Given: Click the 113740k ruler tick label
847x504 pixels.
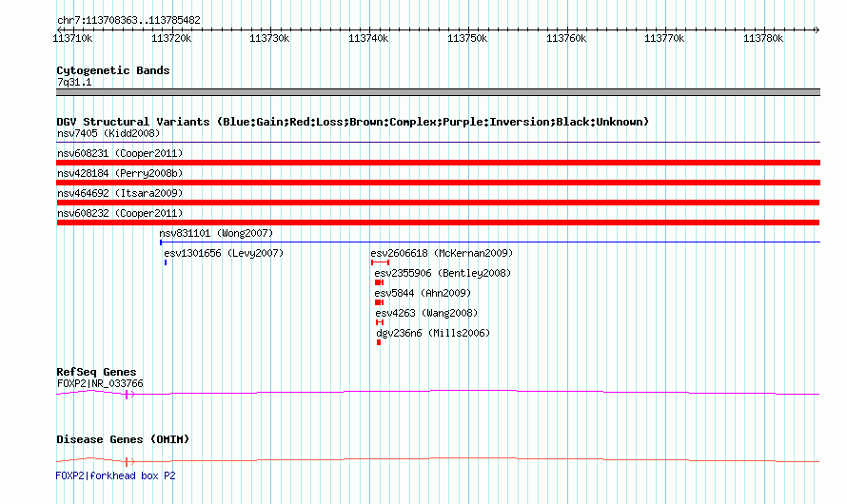Looking at the screenshot, I should coord(368,38).
